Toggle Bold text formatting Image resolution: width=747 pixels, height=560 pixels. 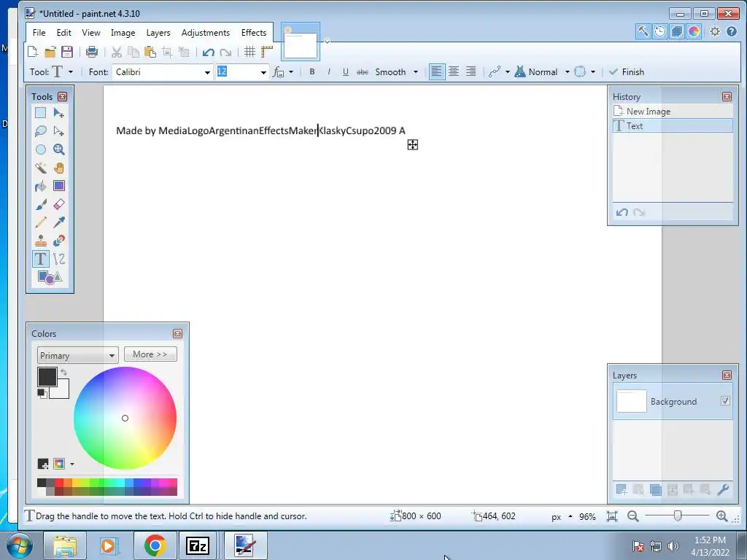tap(312, 72)
